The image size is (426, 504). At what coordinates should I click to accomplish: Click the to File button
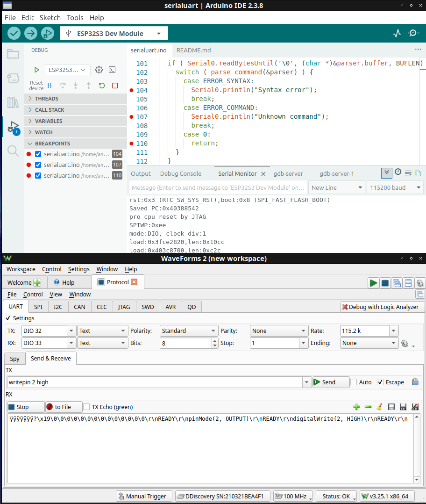tap(64, 407)
